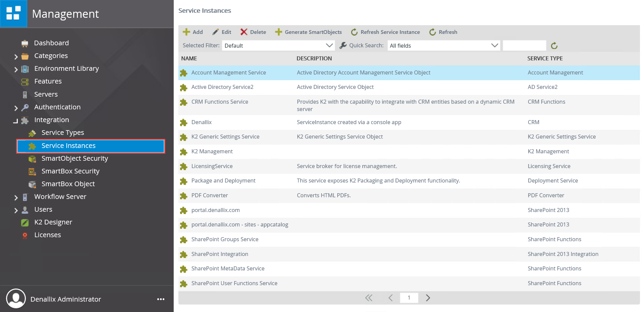The width and height of the screenshot is (644, 312).
Task: Select the K2 Generic Settings Service row
Action: [x=409, y=137]
